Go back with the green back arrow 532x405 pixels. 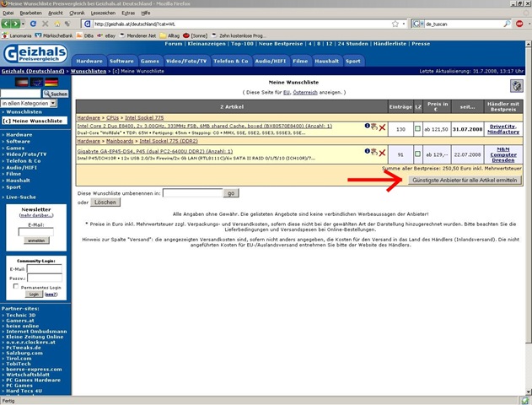pyautogui.click(x=5, y=24)
